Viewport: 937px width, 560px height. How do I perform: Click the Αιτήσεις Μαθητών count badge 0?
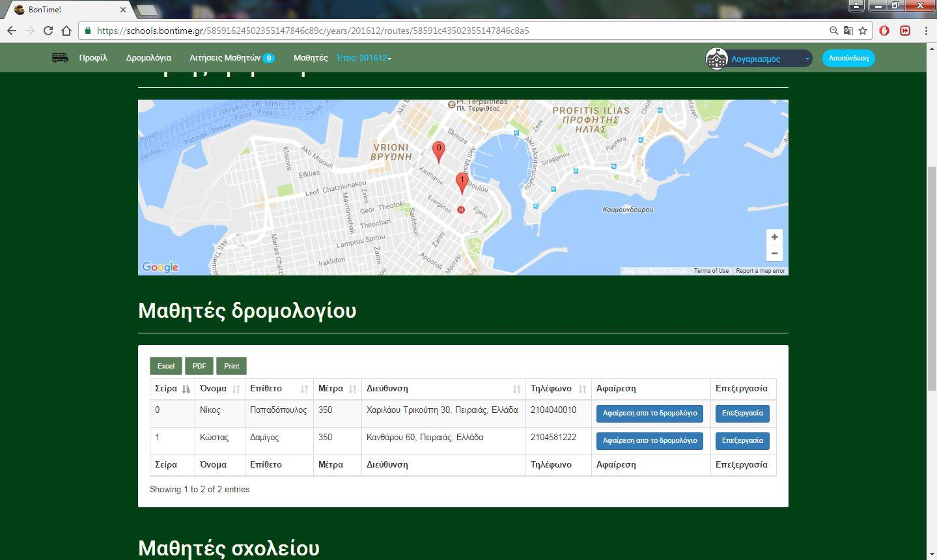268,58
